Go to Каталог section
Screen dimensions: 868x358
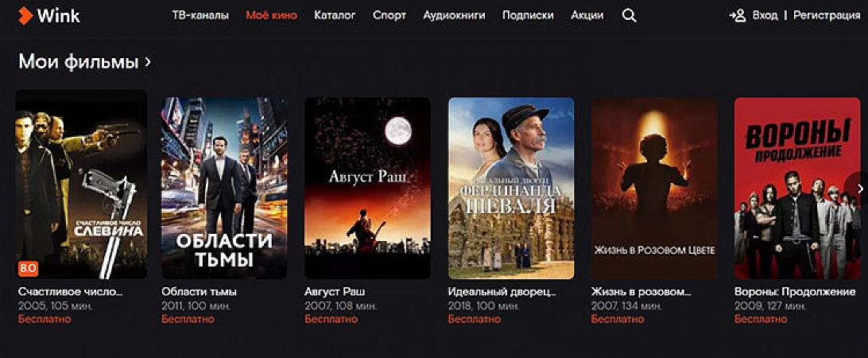point(335,16)
